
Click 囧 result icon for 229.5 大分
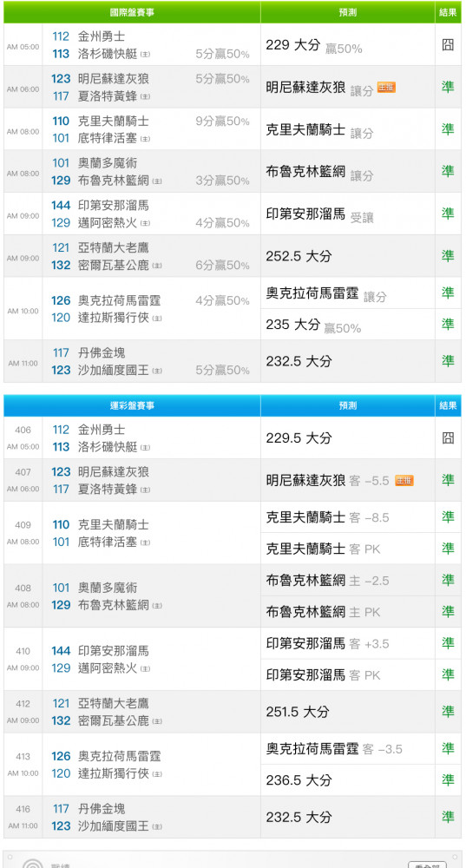point(448,437)
